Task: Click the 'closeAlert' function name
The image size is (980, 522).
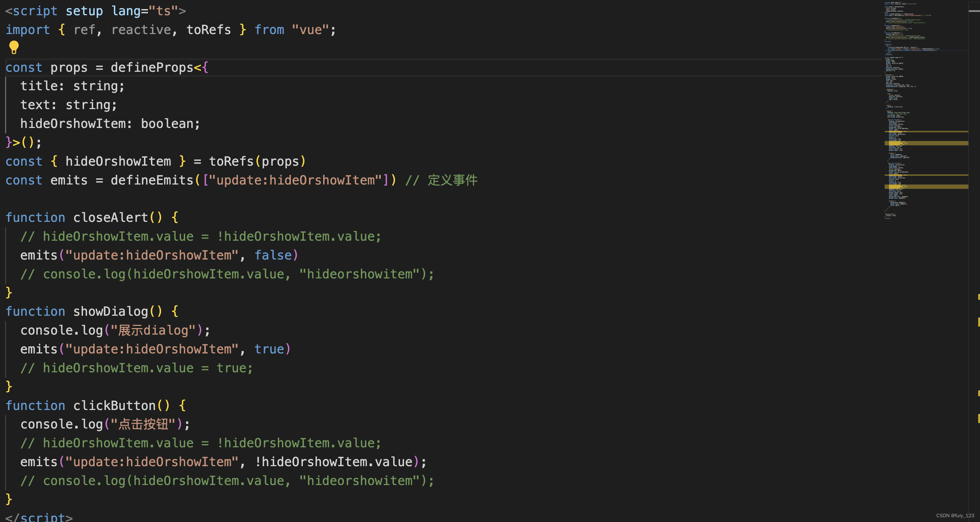Action: 110,217
